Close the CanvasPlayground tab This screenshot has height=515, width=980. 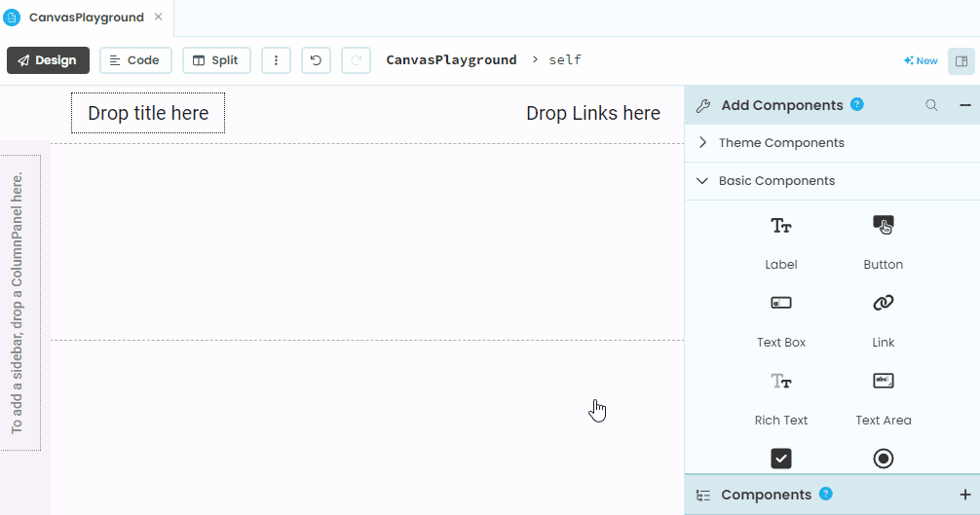(x=159, y=17)
